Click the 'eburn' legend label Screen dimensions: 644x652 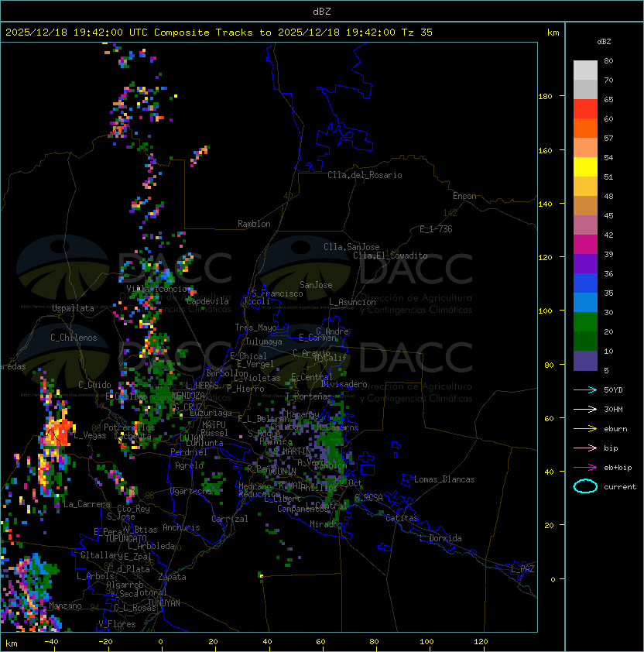point(615,429)
